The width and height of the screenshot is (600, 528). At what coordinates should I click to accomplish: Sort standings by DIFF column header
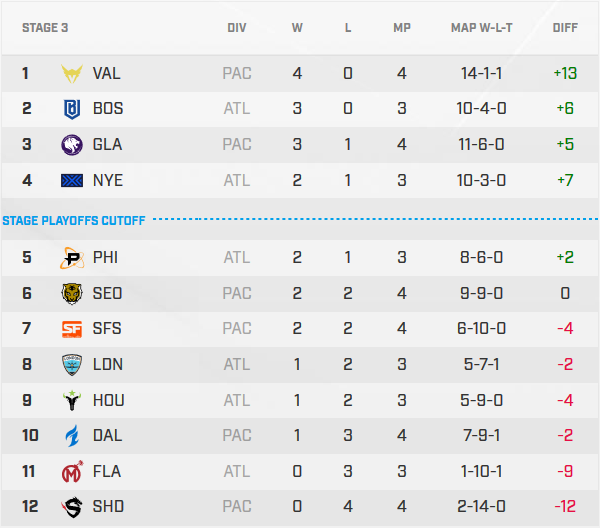click(x=565, y=28)
